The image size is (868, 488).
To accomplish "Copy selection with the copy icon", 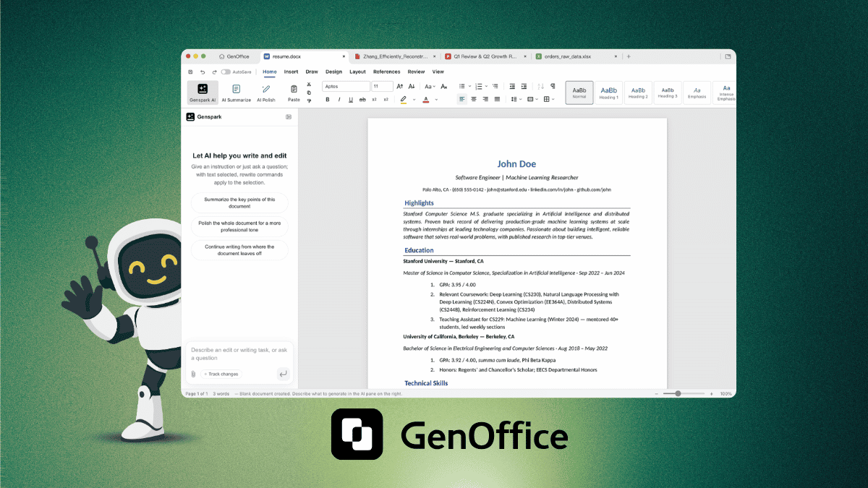I will [309, 93].
